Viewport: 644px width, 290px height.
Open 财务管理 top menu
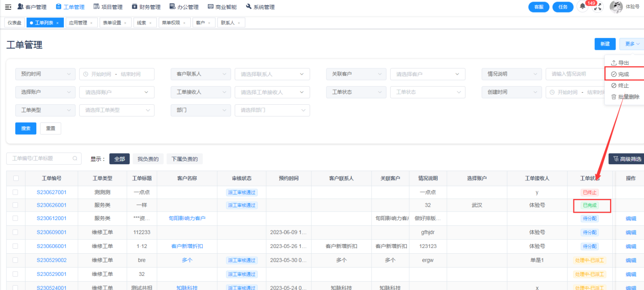tap(146, 7)
